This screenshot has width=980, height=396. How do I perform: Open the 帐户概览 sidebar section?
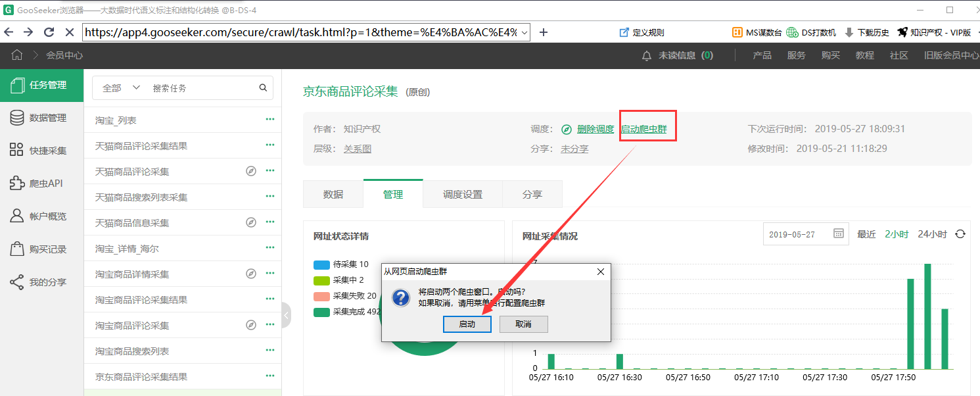click(42, 216)
